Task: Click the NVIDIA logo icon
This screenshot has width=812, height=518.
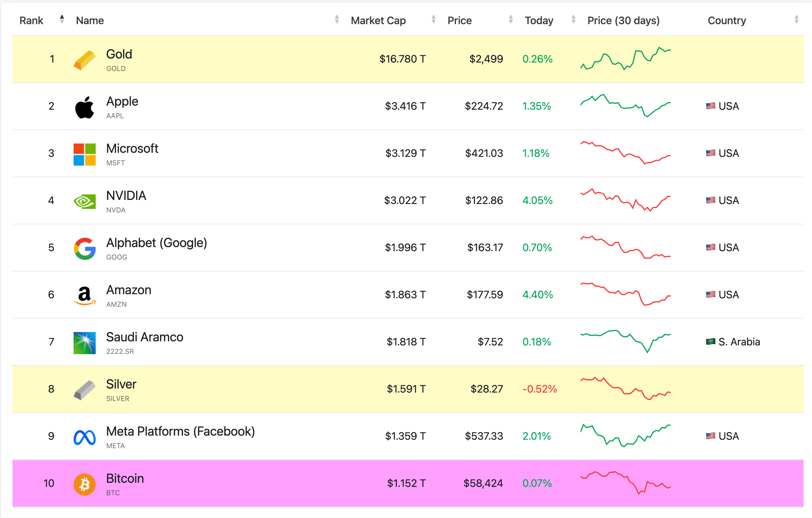Action: 84,201
